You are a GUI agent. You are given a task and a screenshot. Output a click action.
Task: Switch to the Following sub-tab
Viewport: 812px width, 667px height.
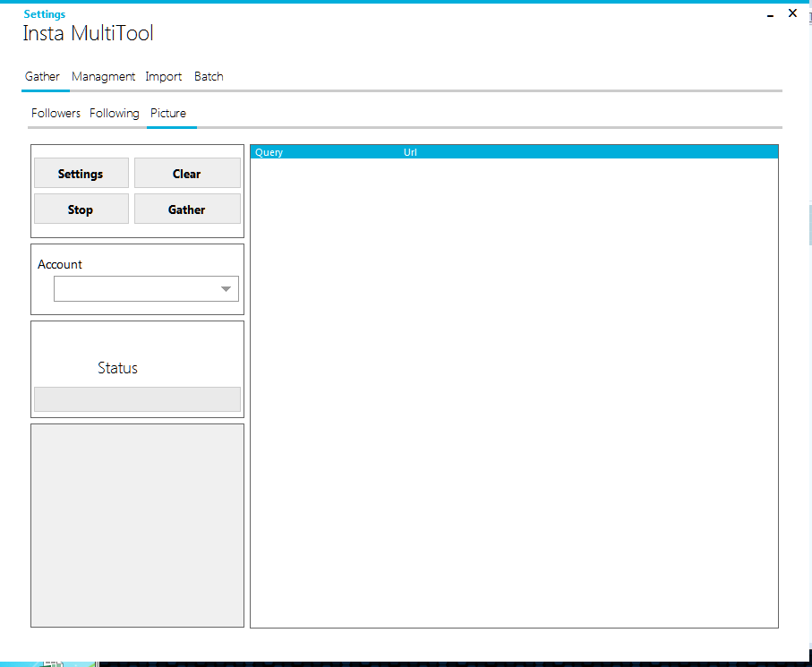[x=115, y=113]
